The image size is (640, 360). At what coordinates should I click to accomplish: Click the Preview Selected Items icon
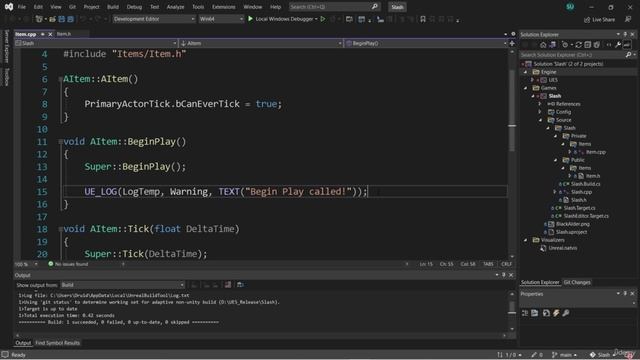(627, 44)
